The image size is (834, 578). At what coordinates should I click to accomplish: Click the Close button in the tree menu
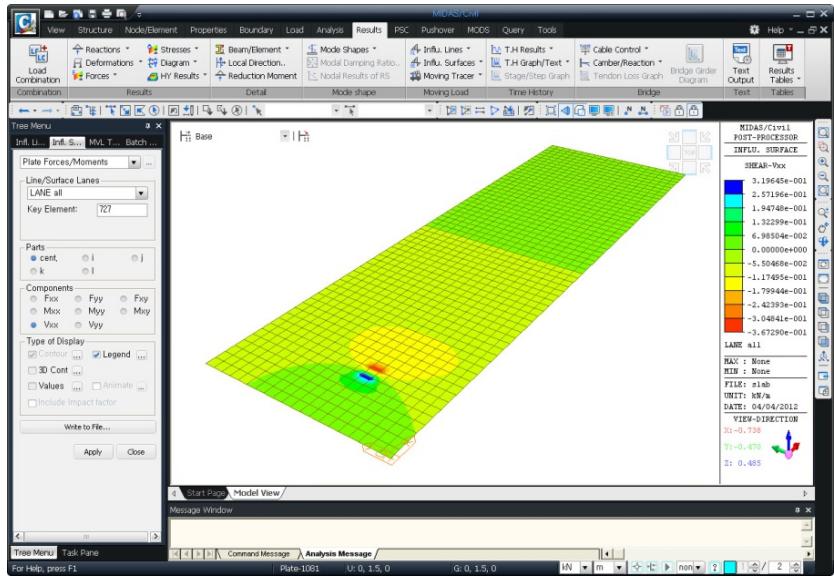(x=136, y=452)
